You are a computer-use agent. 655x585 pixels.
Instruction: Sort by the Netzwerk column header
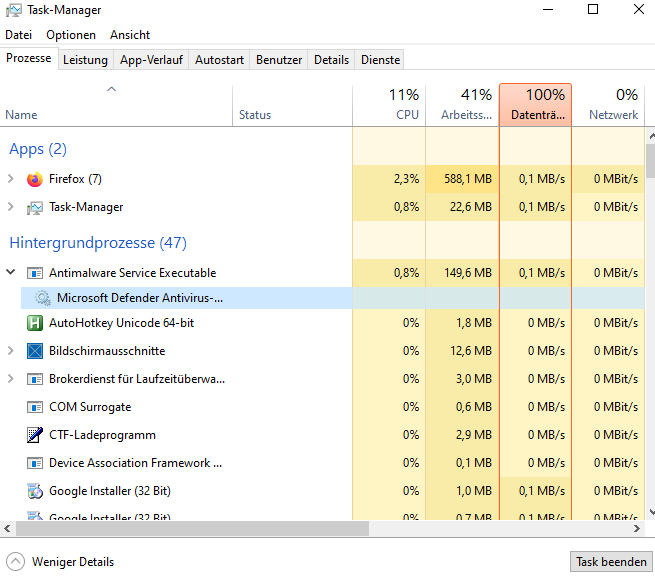pos(608,105)
